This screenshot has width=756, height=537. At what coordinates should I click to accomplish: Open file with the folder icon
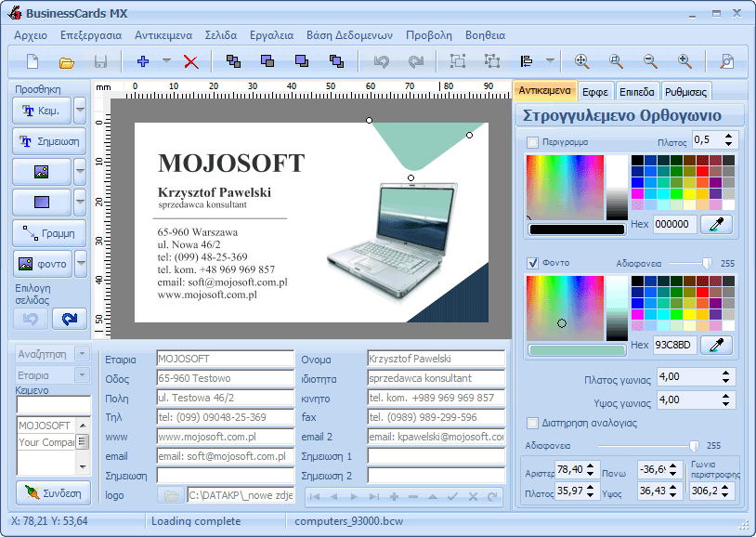67,61
